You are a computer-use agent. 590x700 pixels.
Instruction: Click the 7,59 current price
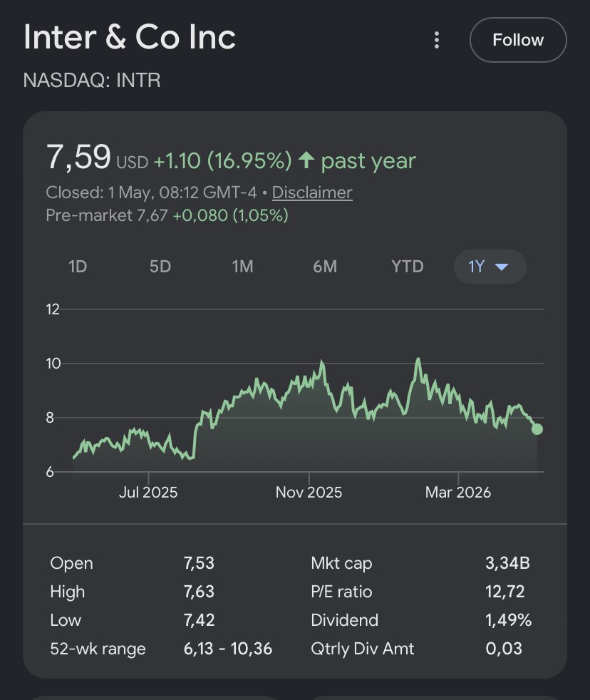(x=78, y=157)
